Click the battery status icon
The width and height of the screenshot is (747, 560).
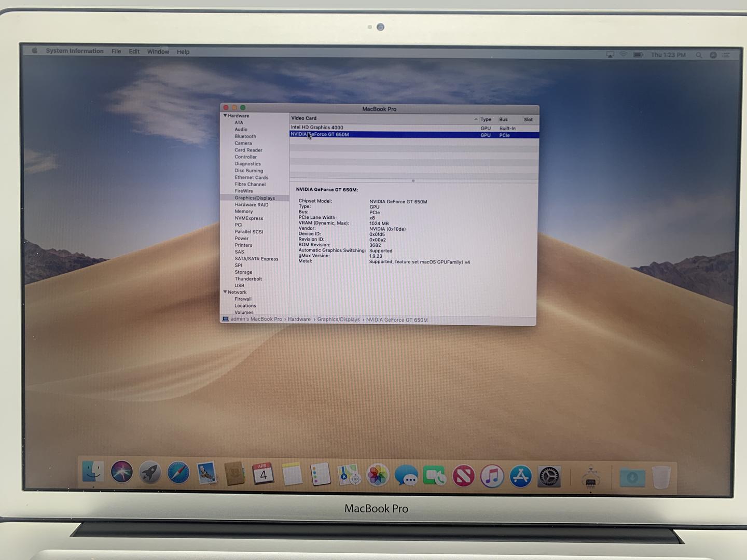click(x=638, y=54)
